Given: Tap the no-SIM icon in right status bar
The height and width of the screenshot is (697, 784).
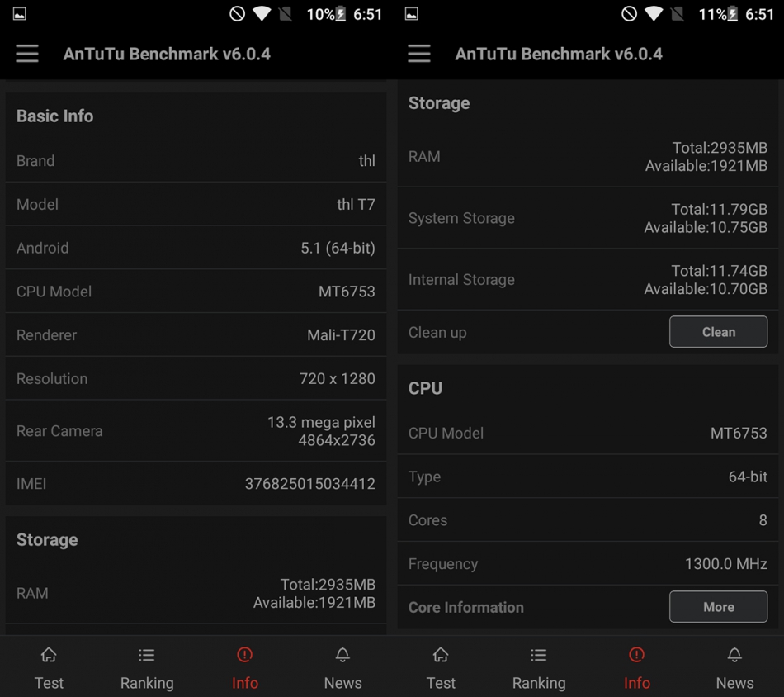Looking at the screenshot, I should point(678,13).
